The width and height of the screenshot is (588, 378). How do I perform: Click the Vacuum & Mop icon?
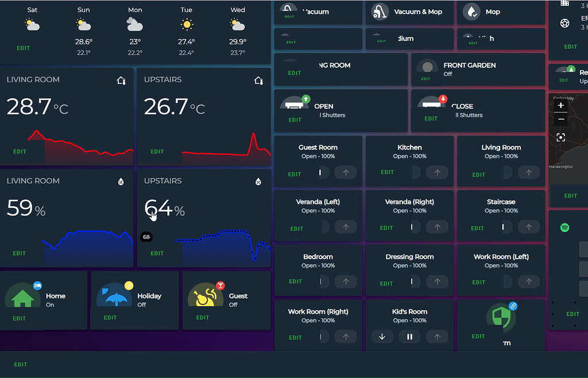(380, 11)
